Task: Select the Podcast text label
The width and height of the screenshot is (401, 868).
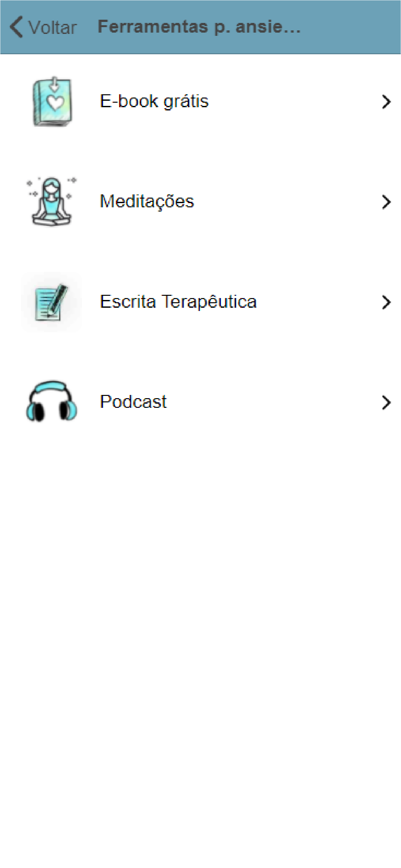Action: tap(133, 402)
